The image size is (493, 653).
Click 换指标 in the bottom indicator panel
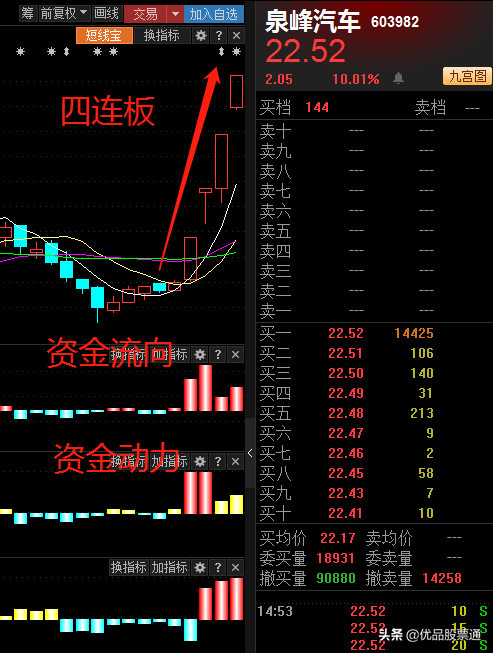pyautogui.click(x=129, y=567)
